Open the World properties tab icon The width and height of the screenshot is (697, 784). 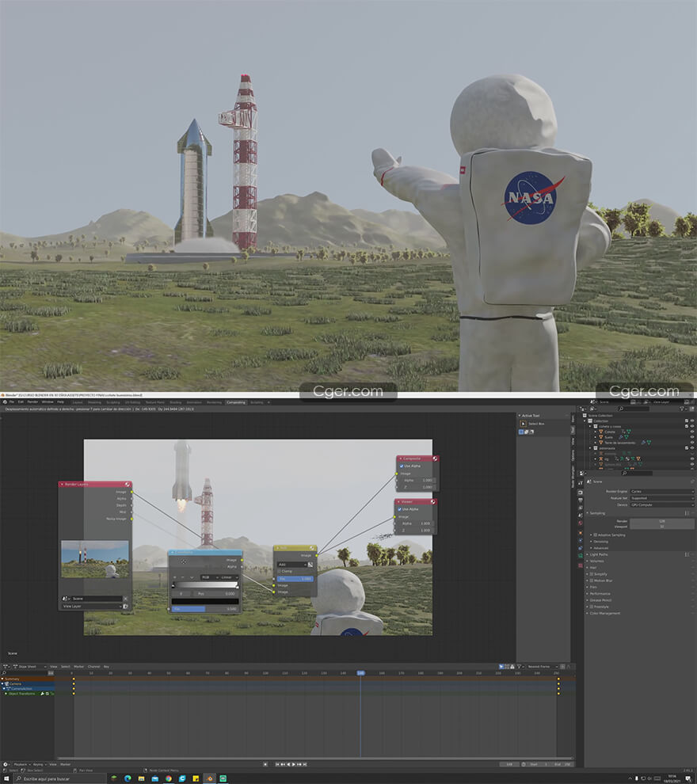tap(580, 523)
